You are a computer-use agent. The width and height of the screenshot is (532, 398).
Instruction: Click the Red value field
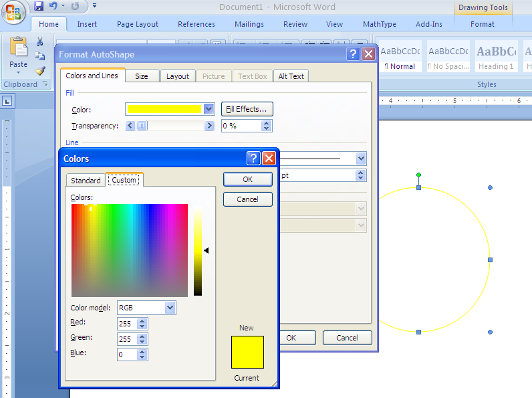pyautogui.click(x=127, y=324)
